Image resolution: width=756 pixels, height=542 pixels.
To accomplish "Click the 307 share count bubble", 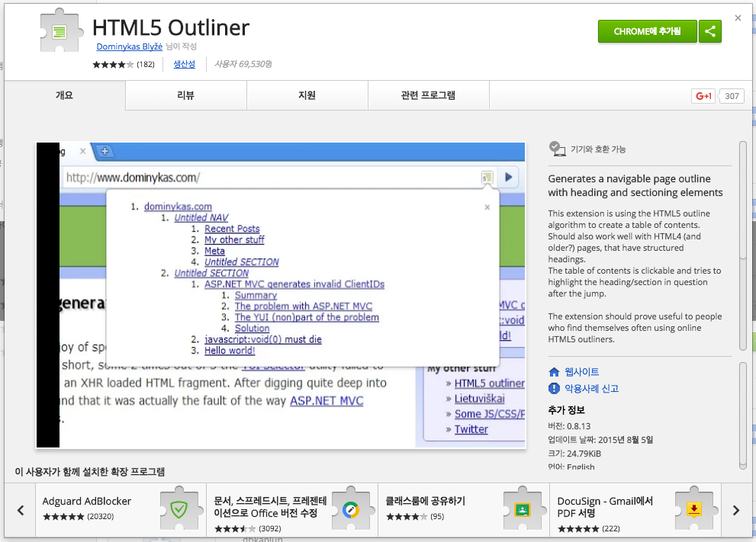I will click(732, 96).
